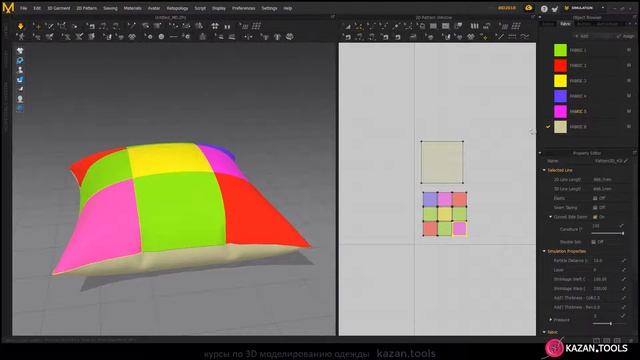Select the yellow FABRIC 3 swatch
This screenshot has width=640, height=360.
(560, 81)
